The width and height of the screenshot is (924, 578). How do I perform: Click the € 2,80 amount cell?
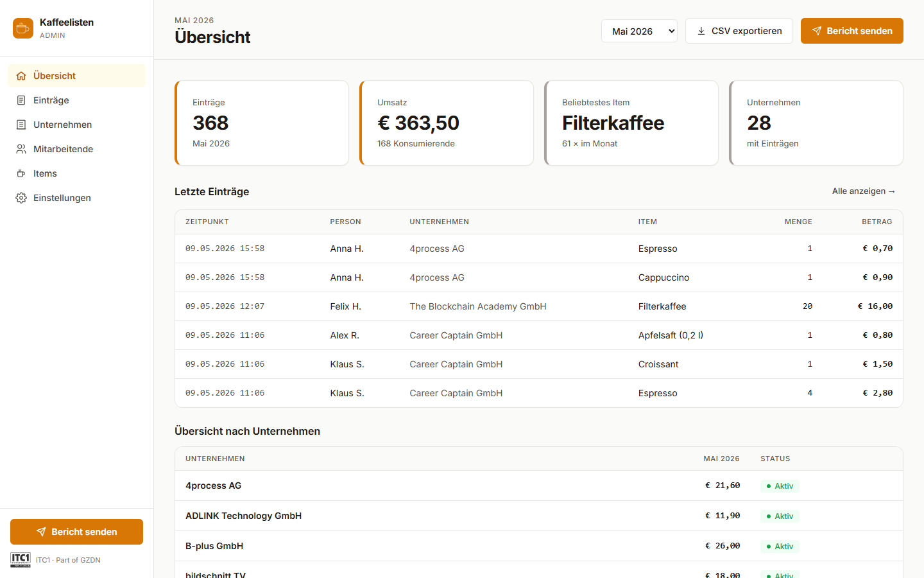tap(878, 393)
